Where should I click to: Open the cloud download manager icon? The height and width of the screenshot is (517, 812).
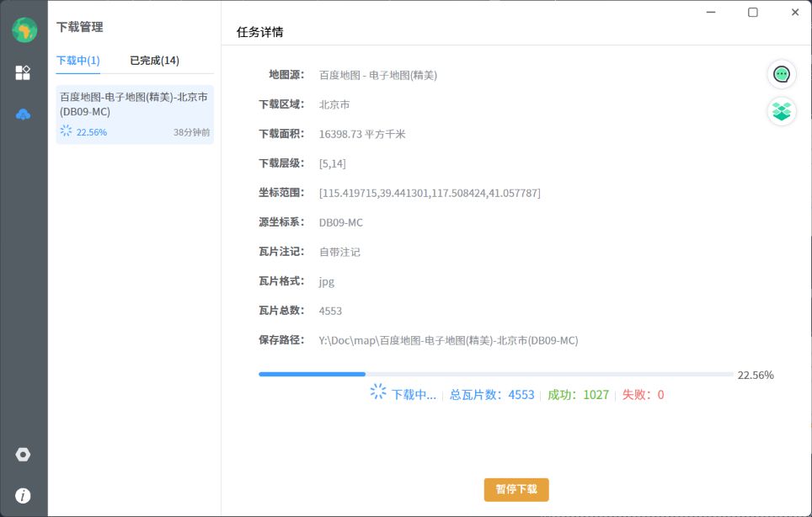click(24, 115)
